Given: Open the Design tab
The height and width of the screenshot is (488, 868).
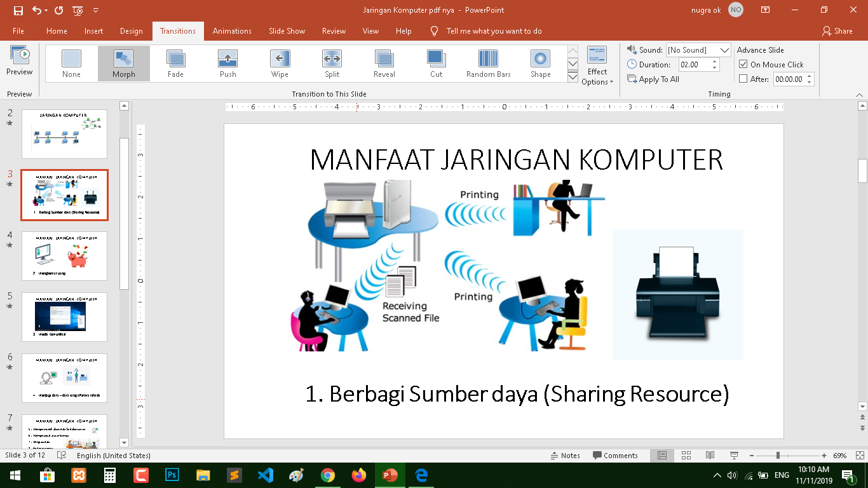Looking at the screenshot, I should 131,30.
